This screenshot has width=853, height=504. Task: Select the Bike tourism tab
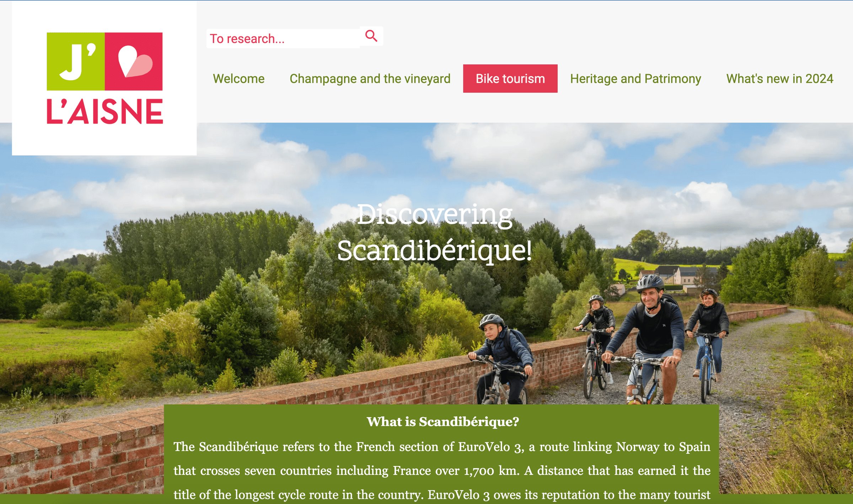510,78
